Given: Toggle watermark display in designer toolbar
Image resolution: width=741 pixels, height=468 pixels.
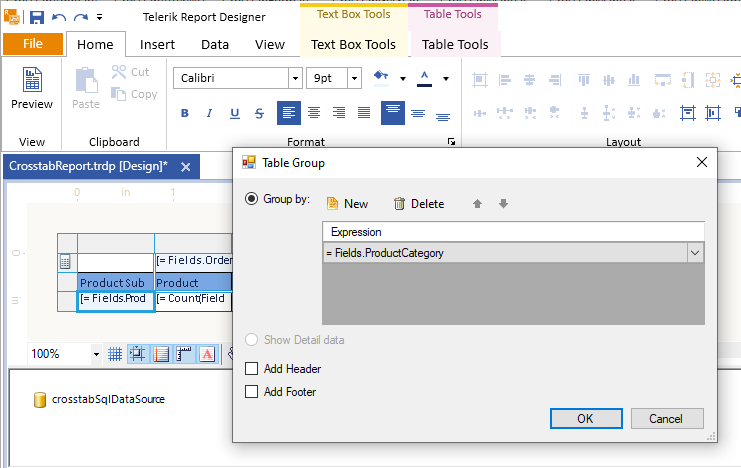Looking at the screenshot, I should pos(207,354).
